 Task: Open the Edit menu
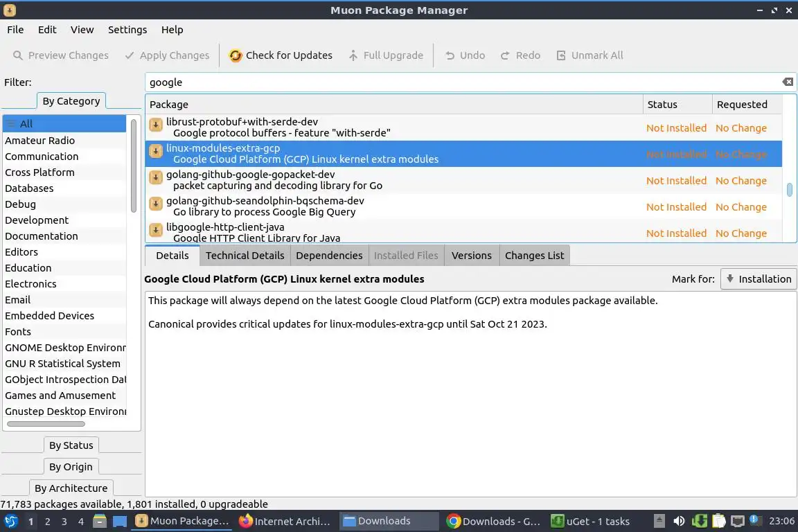point(47,30)
